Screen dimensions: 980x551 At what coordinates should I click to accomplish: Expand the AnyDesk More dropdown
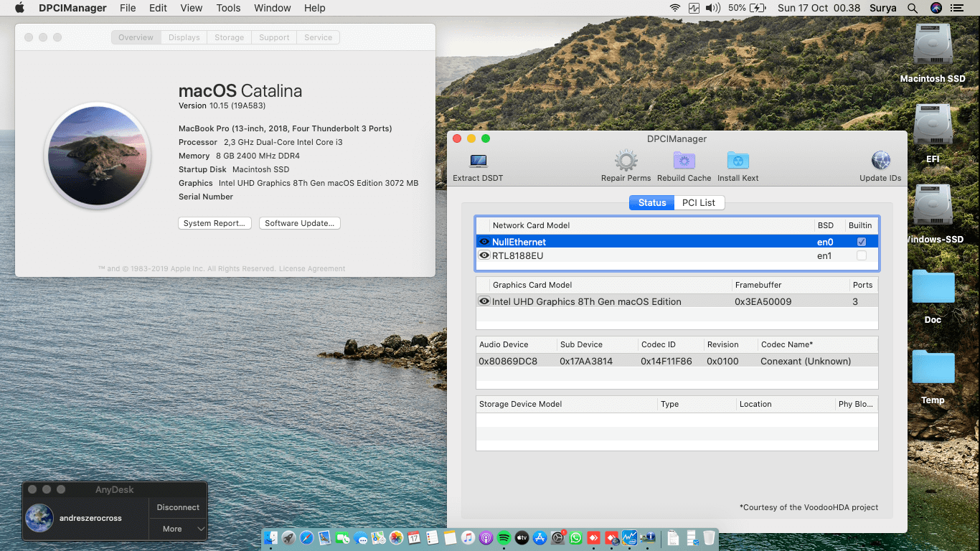(x=178, y=529)
